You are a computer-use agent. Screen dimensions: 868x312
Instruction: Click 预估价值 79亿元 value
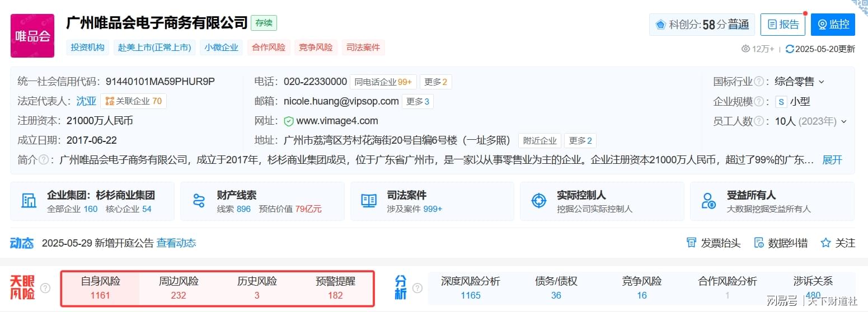(290, 209)
